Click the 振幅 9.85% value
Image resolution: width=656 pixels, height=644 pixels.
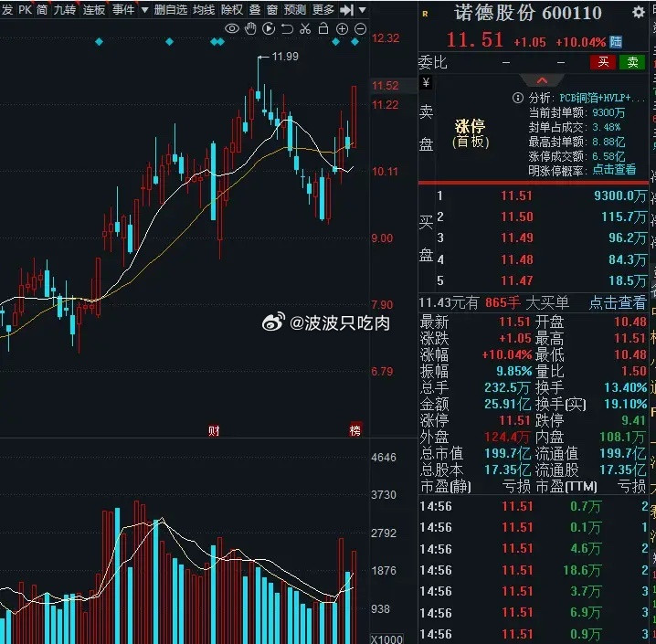point(513,372)
